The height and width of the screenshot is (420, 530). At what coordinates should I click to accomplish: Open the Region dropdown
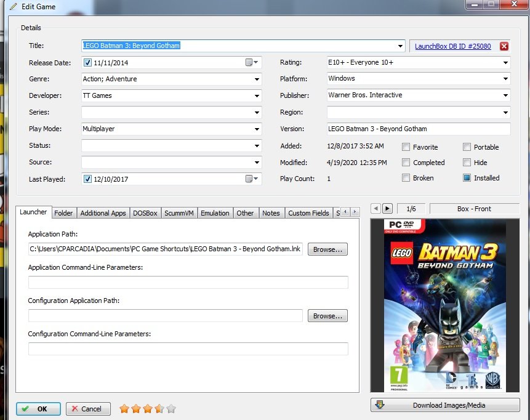point(505,112)
